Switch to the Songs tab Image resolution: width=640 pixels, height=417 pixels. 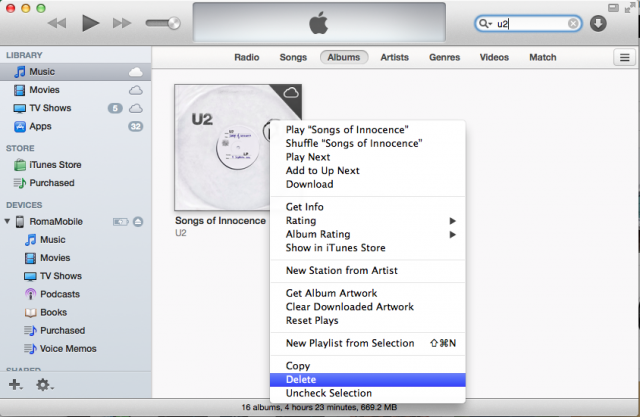[293, 58]
